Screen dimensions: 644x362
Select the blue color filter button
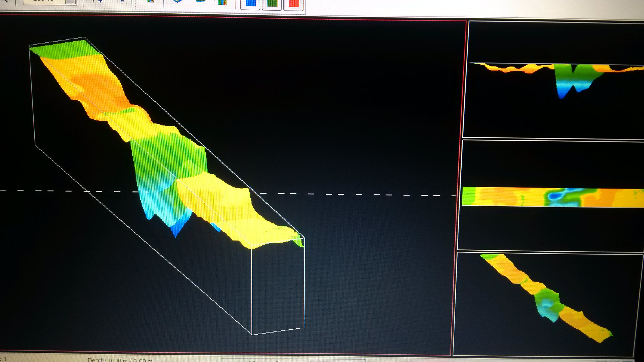(250, 4)
